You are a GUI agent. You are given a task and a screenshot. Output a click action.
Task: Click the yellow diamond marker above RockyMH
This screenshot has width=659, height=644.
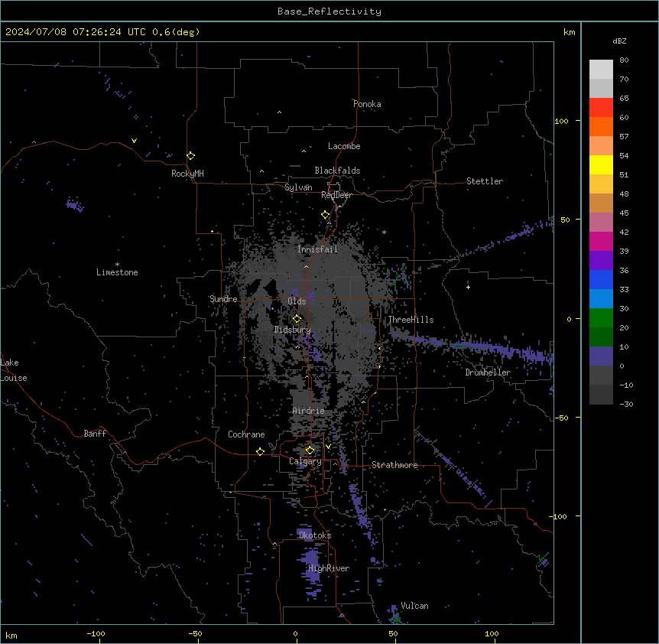pos(191,156)
